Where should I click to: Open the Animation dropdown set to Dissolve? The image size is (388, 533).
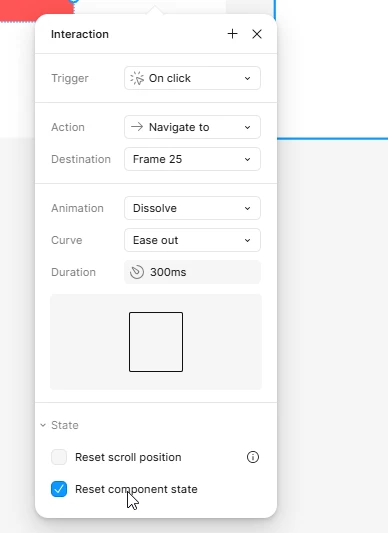[x=192, y=208]
